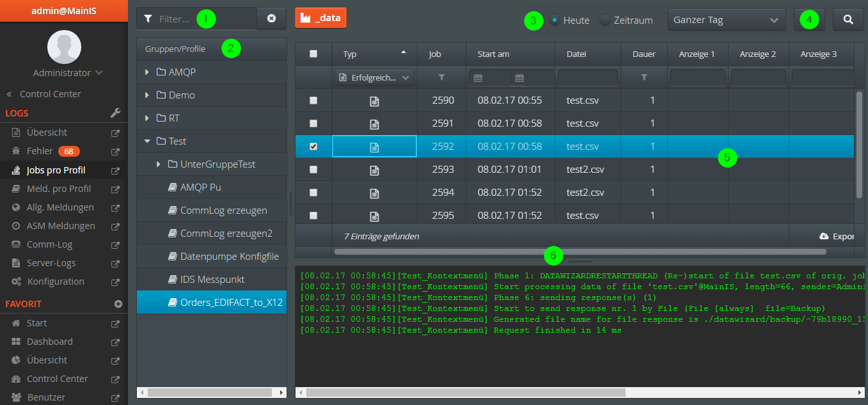This screenshot has width=868, height=405.
Task: Uncheck the box for job 2592
Action: point(313,147)
